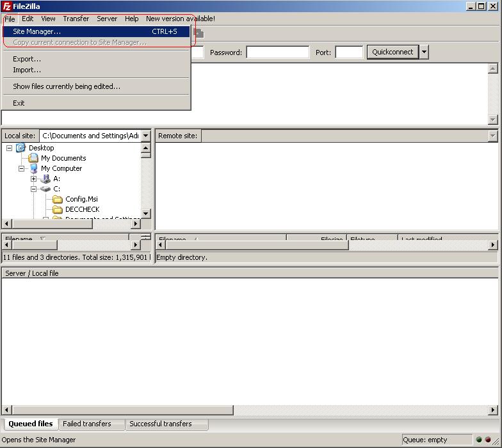This screenshot has width=502, height=448.
Task: Open the Edit menu
Action: pyautogui.click(x=28, y=19)
